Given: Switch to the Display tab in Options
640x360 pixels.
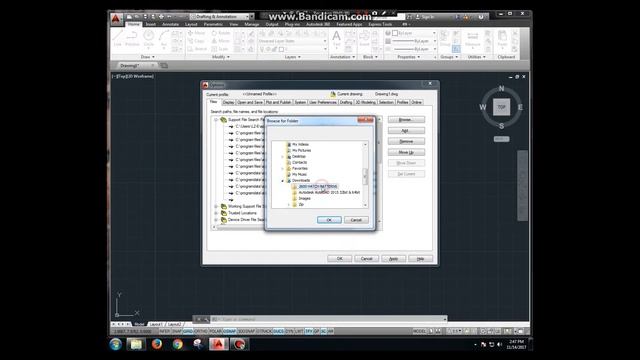Looking at the screenshot, I should pos(229,102).
